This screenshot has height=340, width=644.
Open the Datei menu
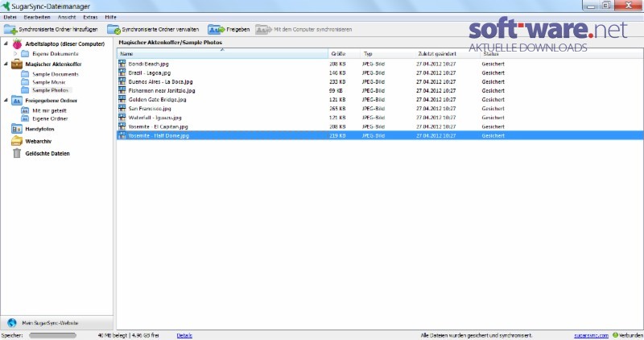[x=10, y=17]
